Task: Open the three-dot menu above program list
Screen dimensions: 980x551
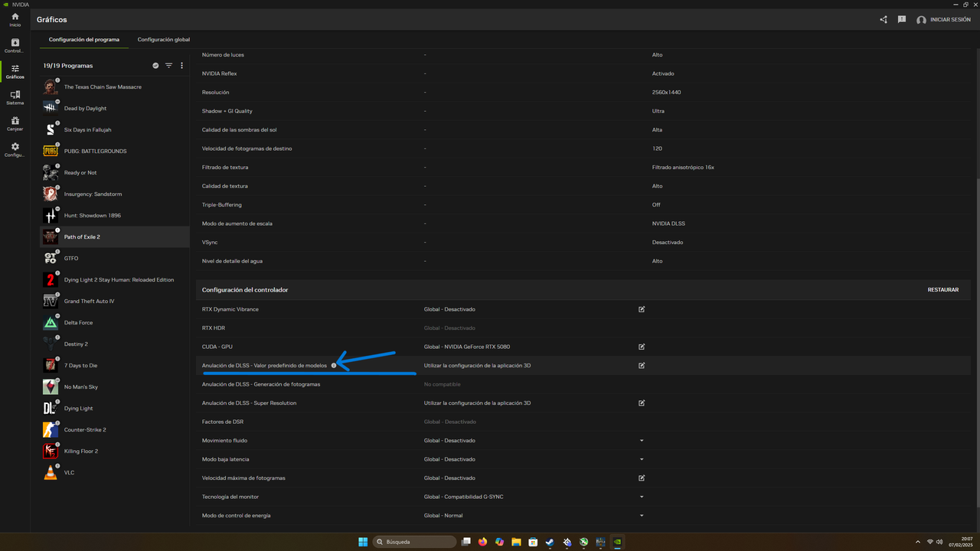Action: [181, 66]
